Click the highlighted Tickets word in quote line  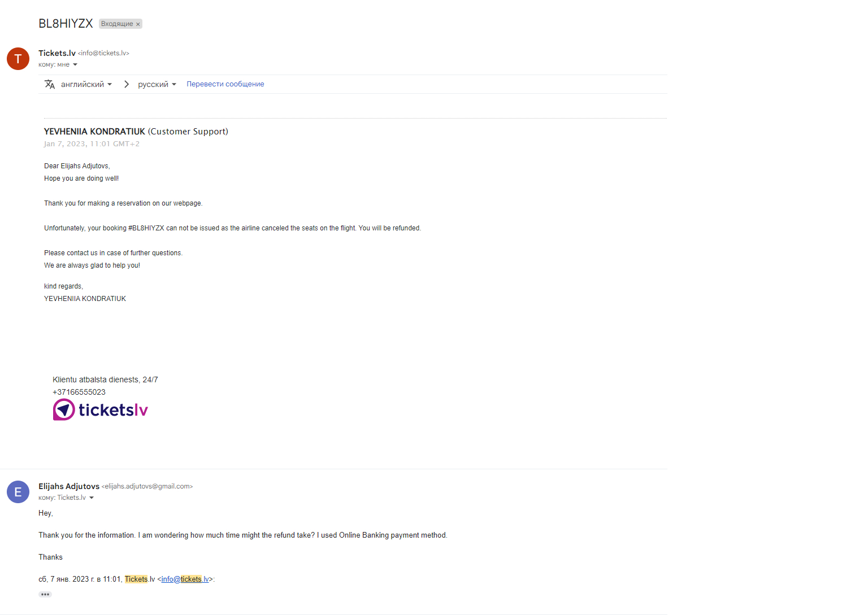coord(136,579)
